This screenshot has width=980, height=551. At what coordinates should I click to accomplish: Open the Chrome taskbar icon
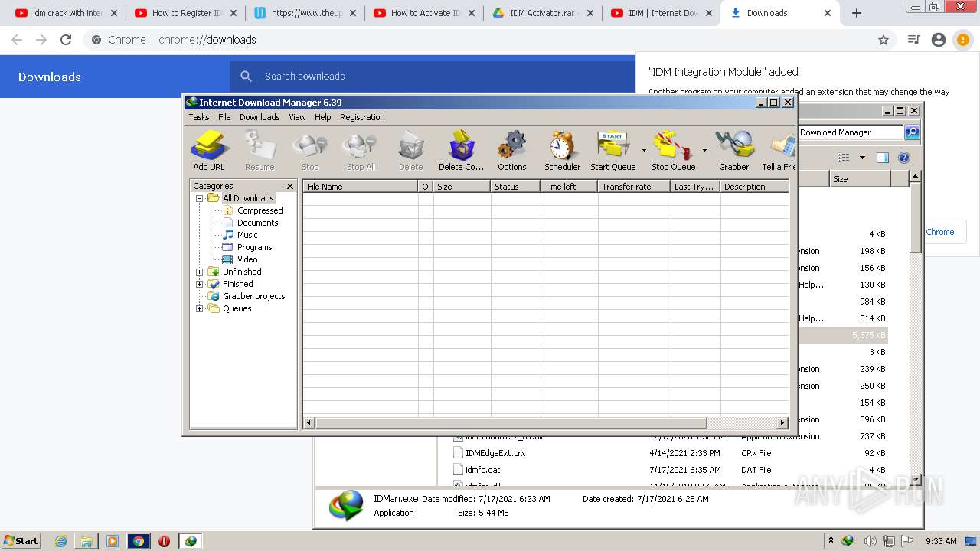pos(138,541)
